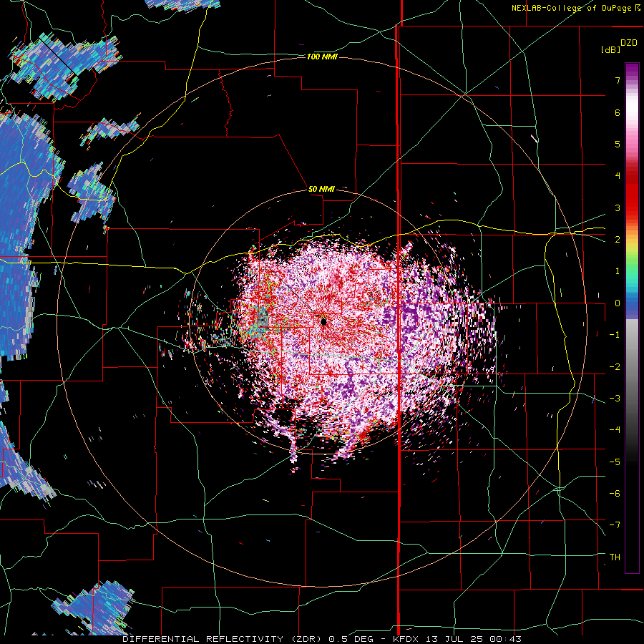Click the 4 dB legend tick label
644x644 pixels.
(618, 176)
